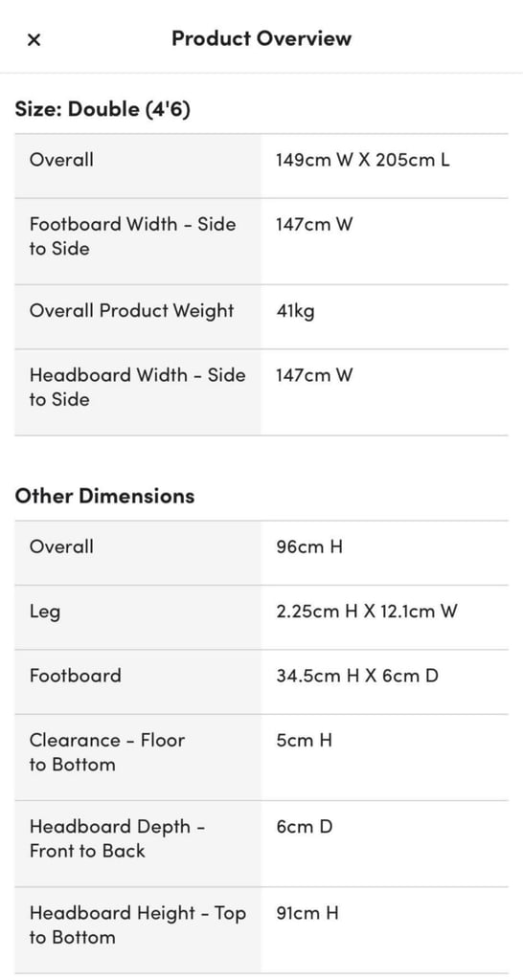Viewport: 523px width, 980px height.
Task: Click the 91cm H headboard height value
Action: click(x=307, y=913)
